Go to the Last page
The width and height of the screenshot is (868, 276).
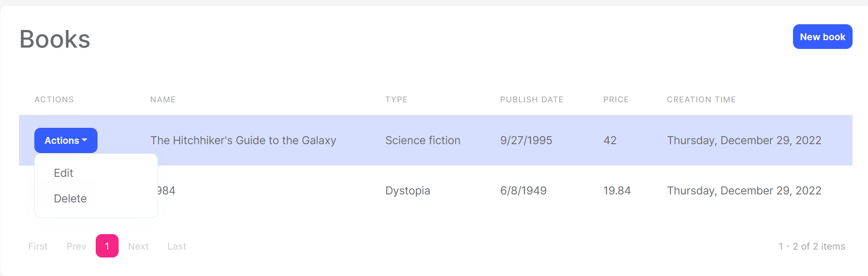pos(176,246)
